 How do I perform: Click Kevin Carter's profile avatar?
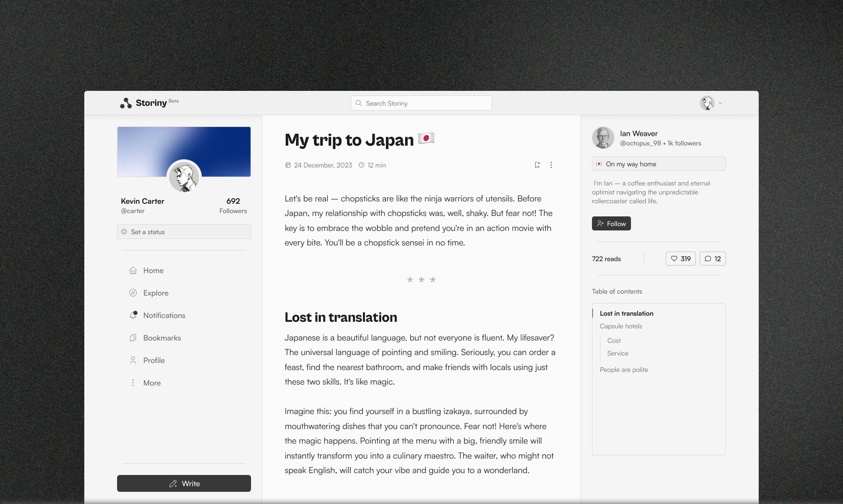pos(184,177)
